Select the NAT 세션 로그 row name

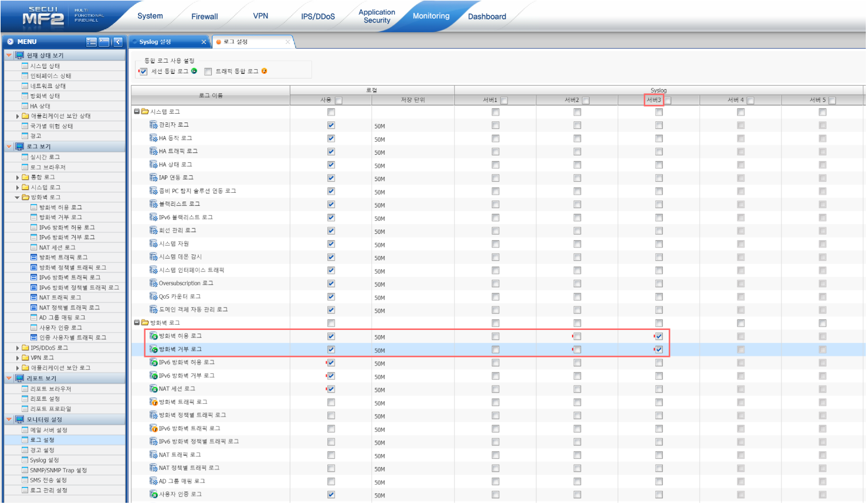click(x=177, y=389)
